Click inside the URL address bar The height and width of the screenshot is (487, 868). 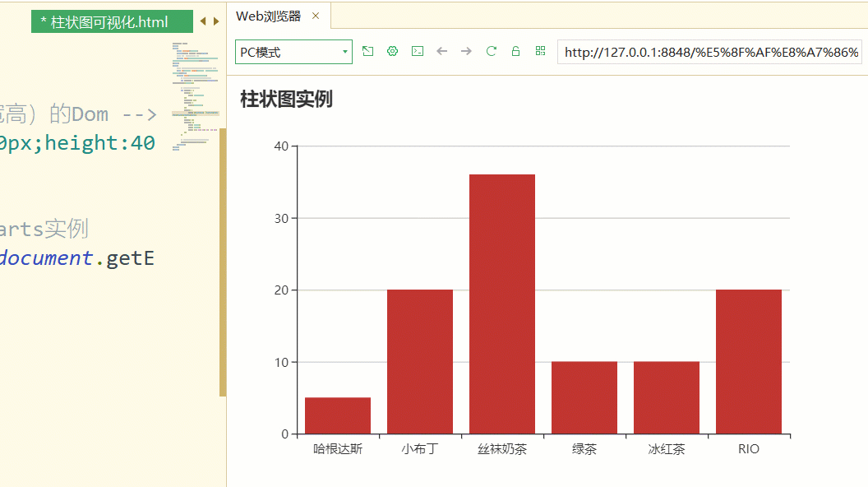point(707,51)
